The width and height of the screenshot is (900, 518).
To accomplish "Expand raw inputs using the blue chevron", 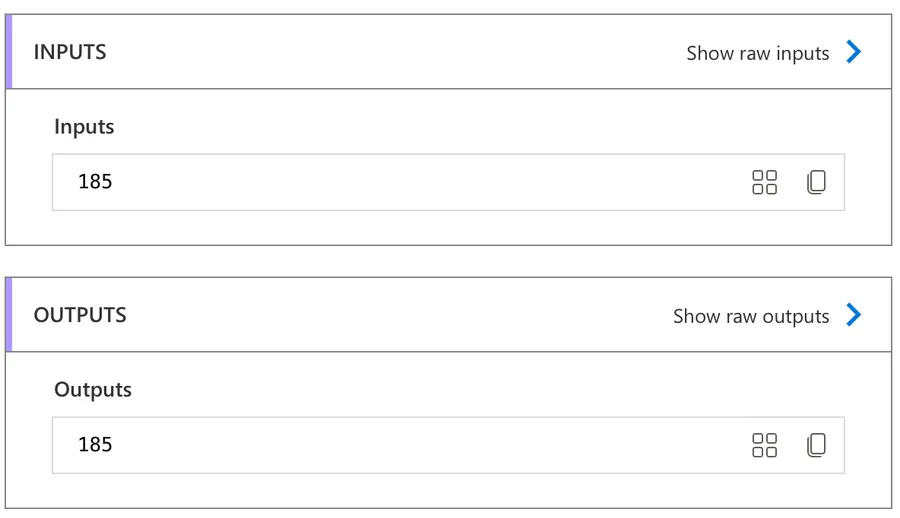I will (x=854, y=52).
